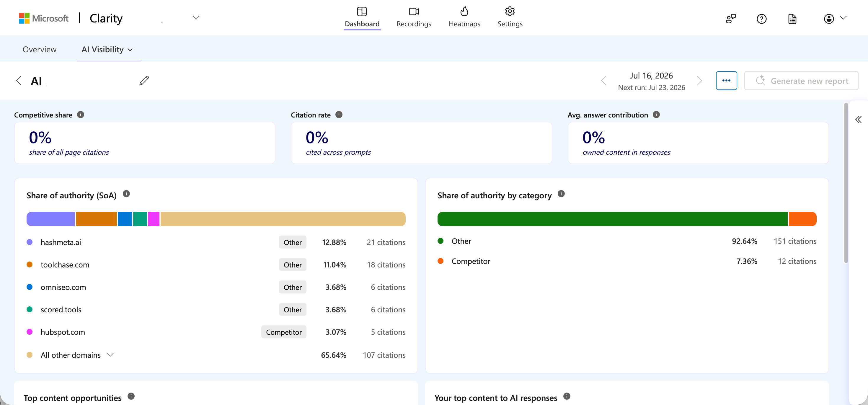
Task: Click the toolchase.com domain row
Action: coord(216,265)
